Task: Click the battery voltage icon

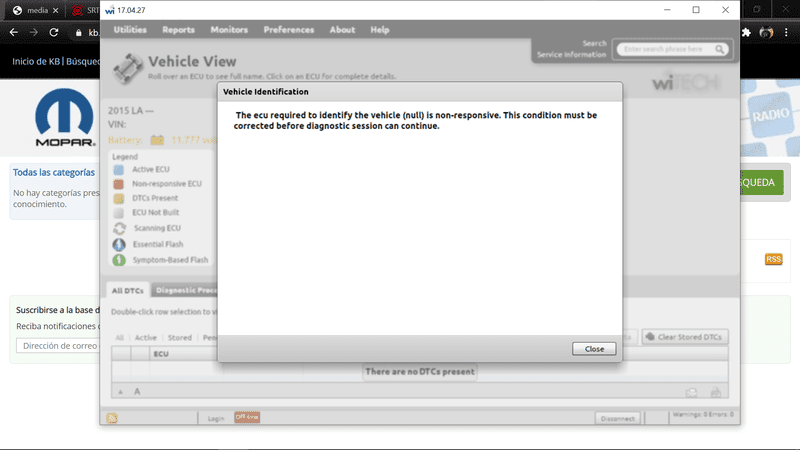Action: pos(157,141)
